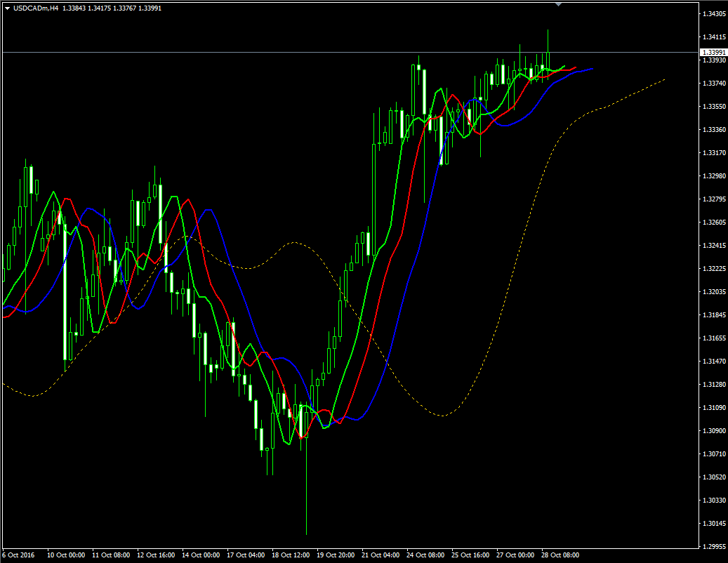Click the 6 Oct 2016 date label

(x=18, y=555)
